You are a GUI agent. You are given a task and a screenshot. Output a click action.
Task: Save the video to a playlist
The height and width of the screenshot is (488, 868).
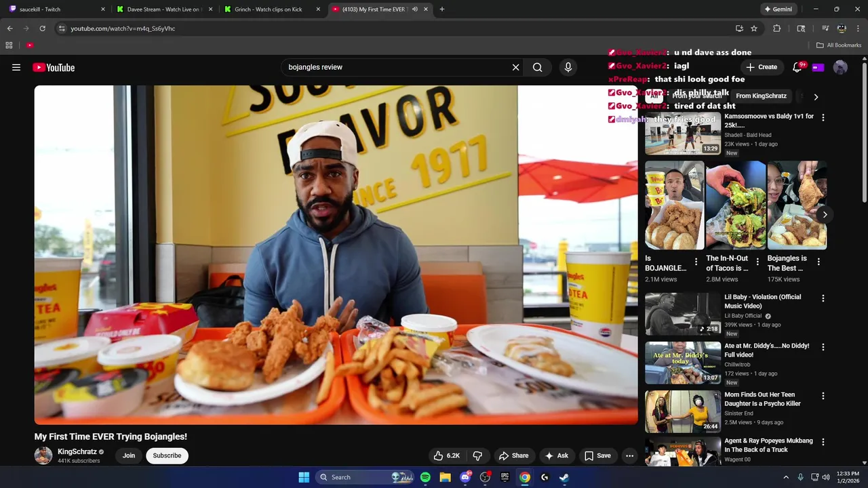click(597, 455)
